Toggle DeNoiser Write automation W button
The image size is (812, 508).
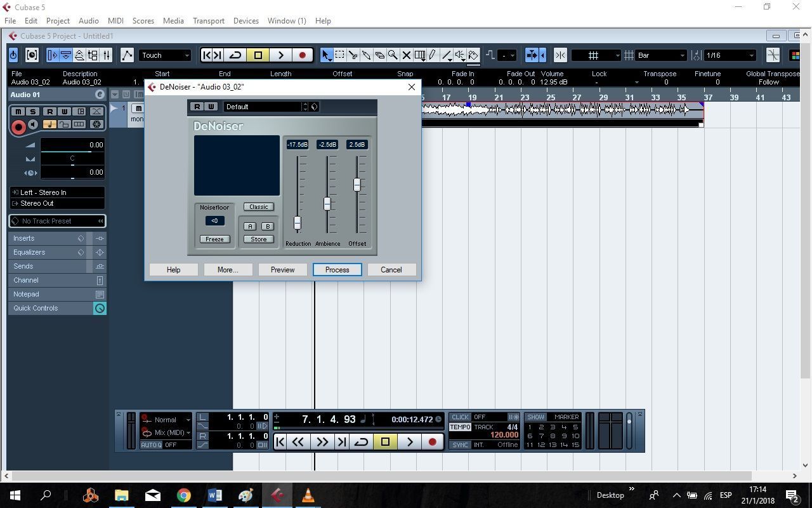coord(211,107)
